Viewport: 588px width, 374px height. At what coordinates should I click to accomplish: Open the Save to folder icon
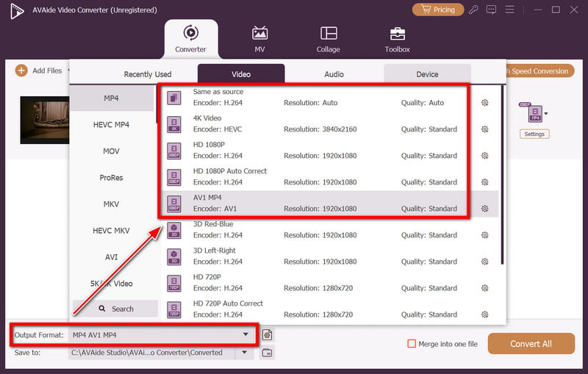point(268,353)
